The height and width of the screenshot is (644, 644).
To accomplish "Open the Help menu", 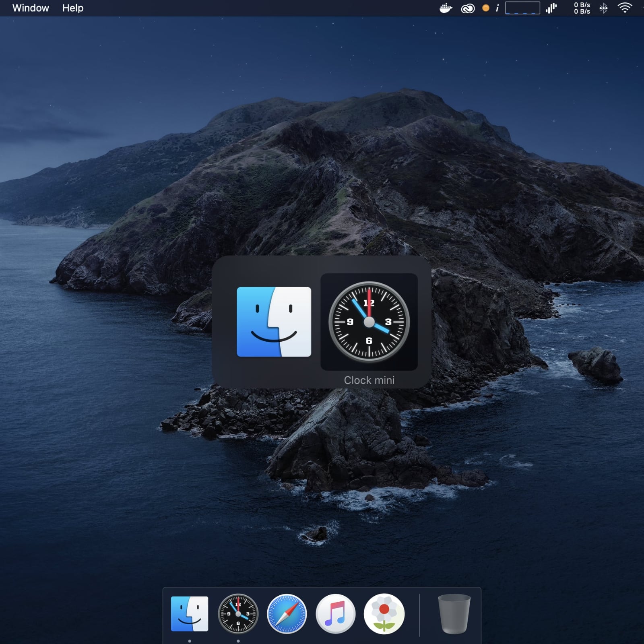I will click(x=73, y=8).
